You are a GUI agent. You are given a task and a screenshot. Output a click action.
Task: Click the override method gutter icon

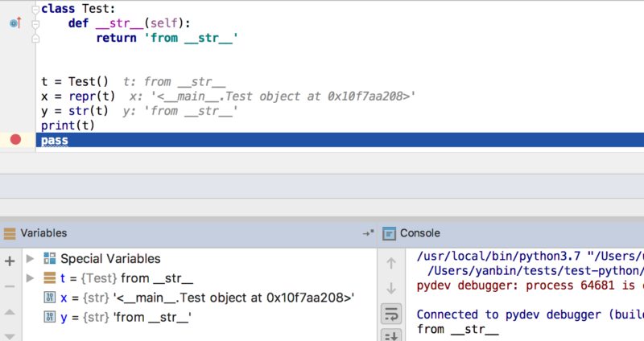click(14, 23)
